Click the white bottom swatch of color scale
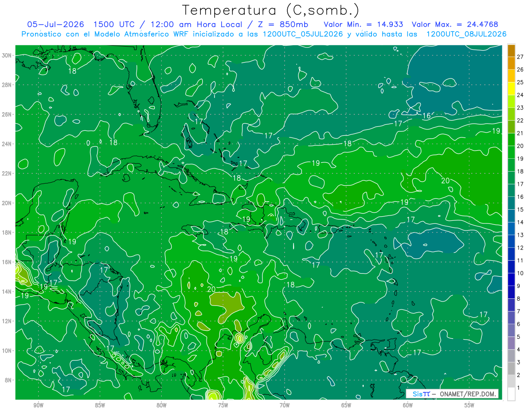The image size is (532, 411). click(512, 394)
